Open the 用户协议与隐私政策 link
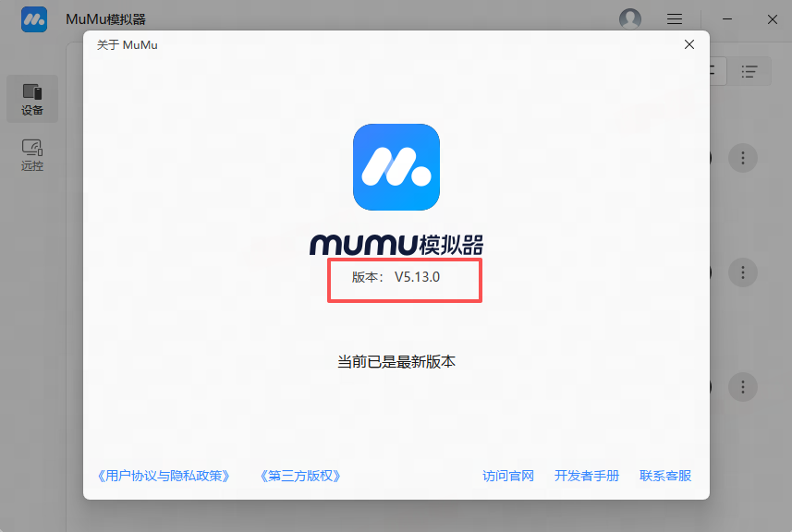792x532 pixels. [x=163, y=477]
